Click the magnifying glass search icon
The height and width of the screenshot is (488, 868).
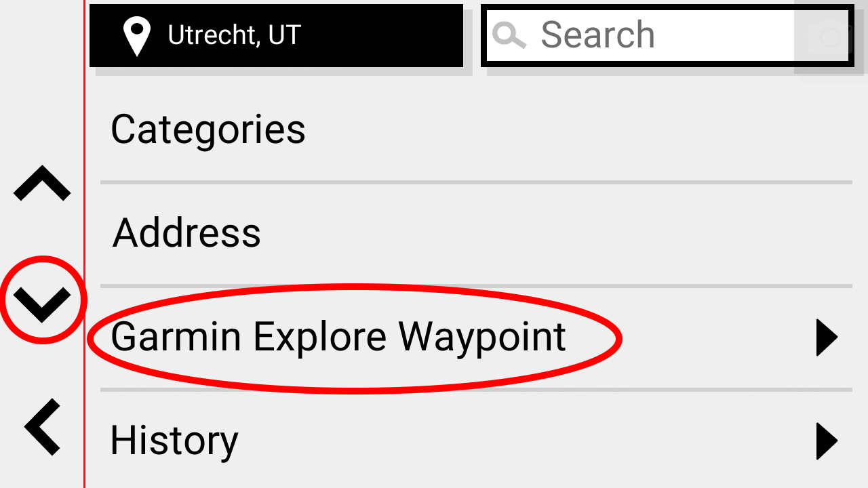509,35
